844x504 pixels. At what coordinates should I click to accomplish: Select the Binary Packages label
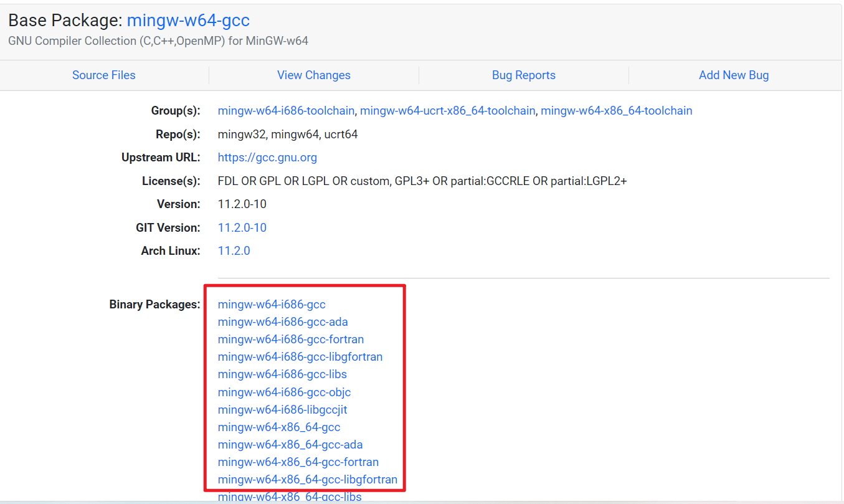[155, 305]
